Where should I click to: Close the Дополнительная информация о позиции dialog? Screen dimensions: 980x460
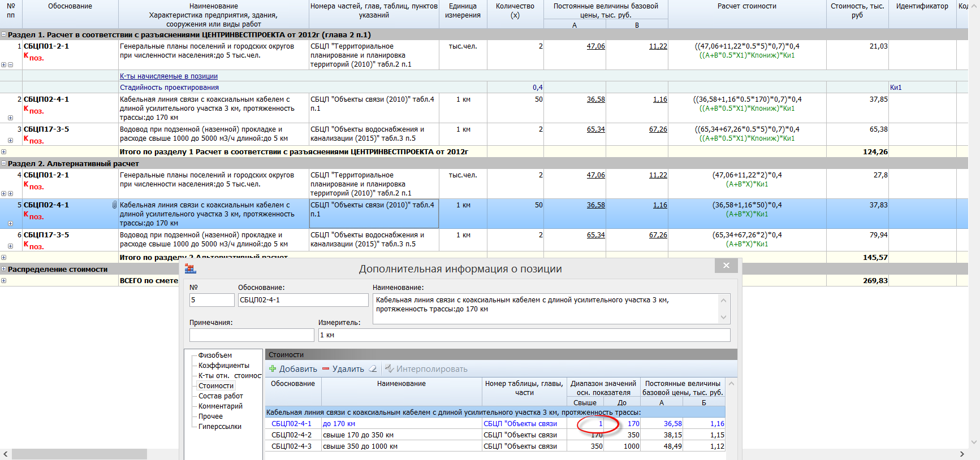coord(726,266)
